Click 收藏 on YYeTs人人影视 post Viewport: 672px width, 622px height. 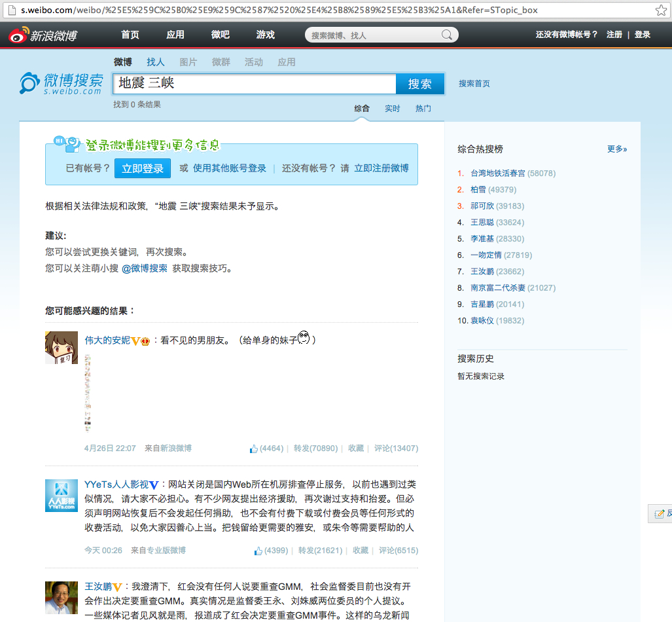(361, 551)
